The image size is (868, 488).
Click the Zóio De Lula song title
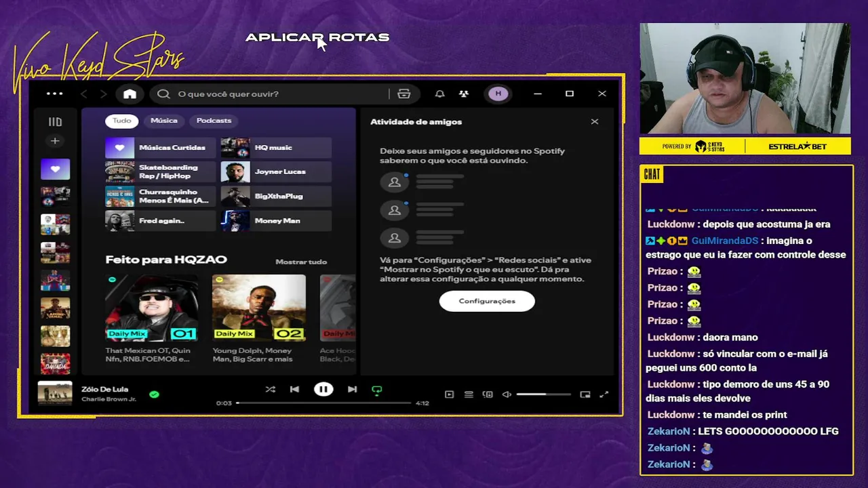104,389
